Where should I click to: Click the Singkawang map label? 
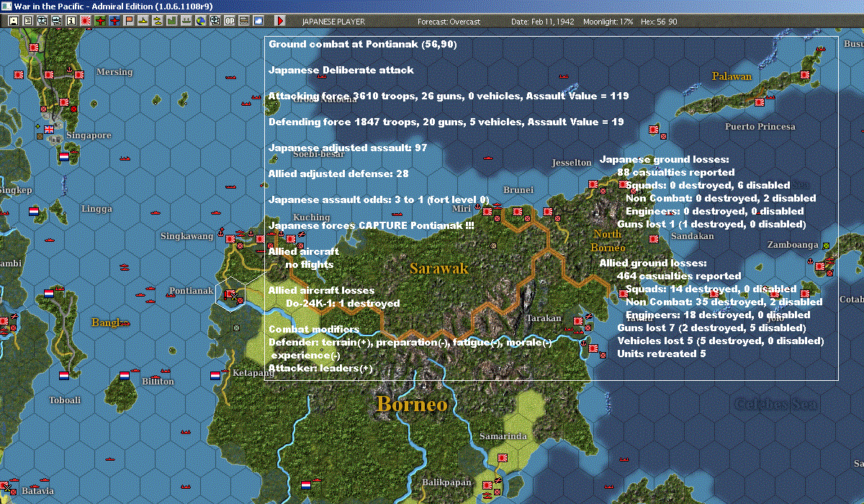click(x=186, y=235)
